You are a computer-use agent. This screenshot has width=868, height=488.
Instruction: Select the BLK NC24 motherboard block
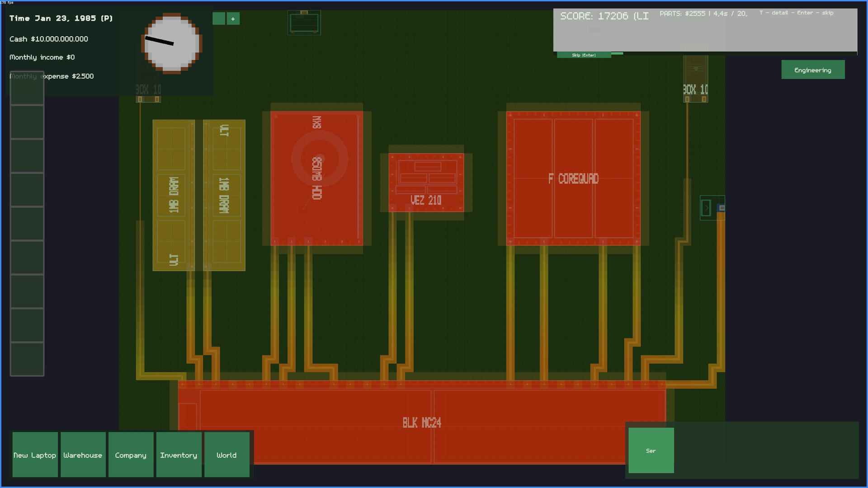pyautogui.click(x=422, y=422)
